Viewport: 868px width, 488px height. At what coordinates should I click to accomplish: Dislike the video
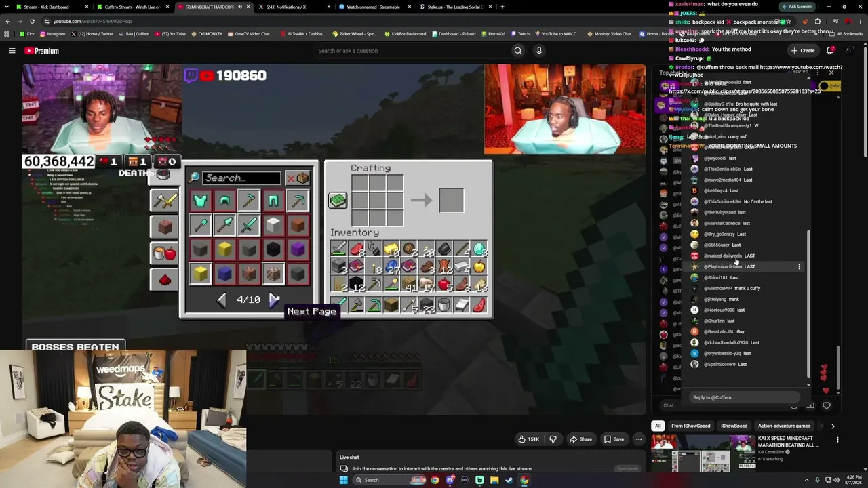pos(553,439)
